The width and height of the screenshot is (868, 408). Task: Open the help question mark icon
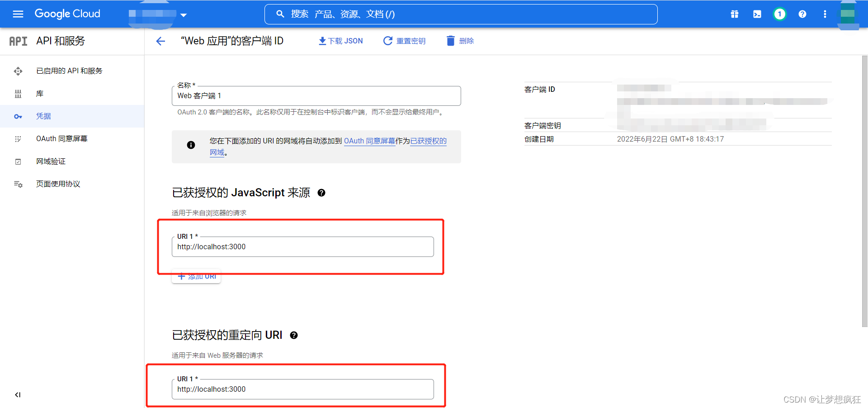[x=802, y=14]
